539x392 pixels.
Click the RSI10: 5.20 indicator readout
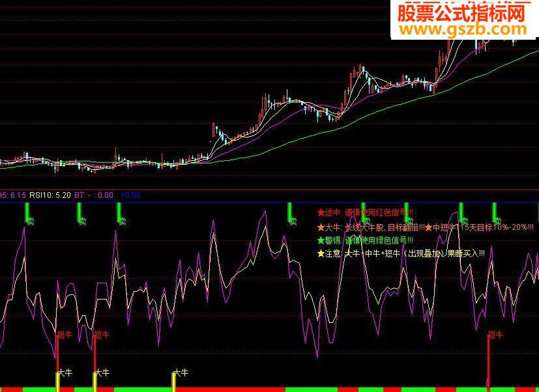click(50, 195)
